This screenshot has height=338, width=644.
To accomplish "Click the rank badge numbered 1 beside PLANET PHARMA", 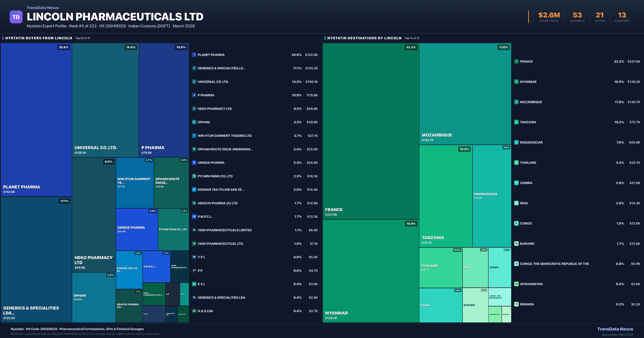I will pos(194,54).
